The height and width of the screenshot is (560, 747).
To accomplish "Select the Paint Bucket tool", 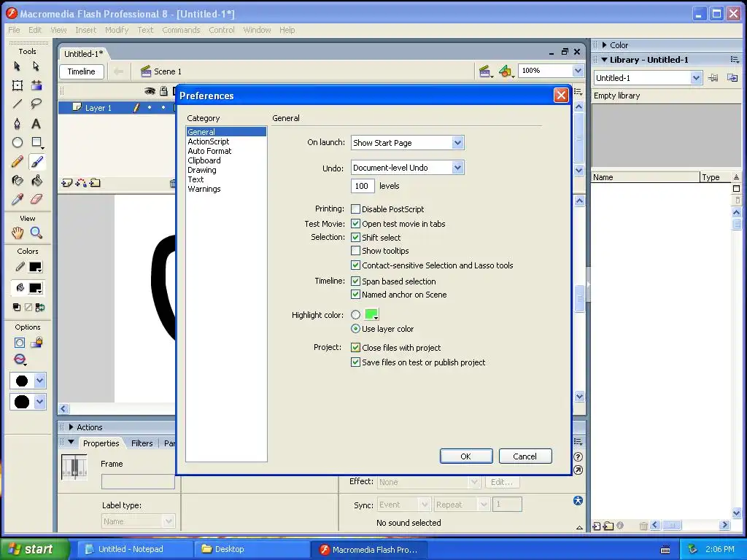I will pyautogui.click(x=36, y=181).
